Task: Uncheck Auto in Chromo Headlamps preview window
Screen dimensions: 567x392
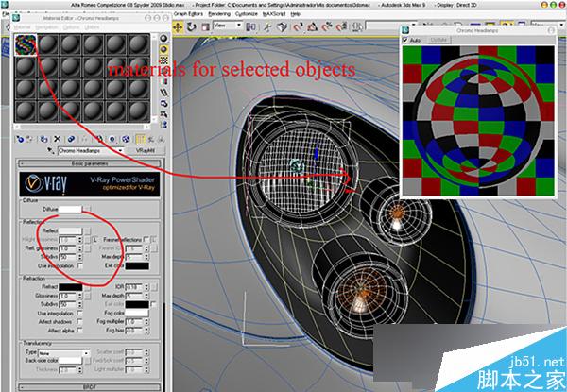Action: tap(405, 40)
